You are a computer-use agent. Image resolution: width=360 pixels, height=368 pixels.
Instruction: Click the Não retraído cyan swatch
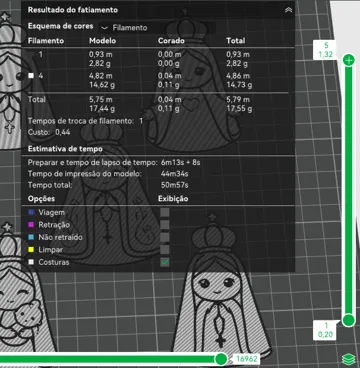point(31,237)
